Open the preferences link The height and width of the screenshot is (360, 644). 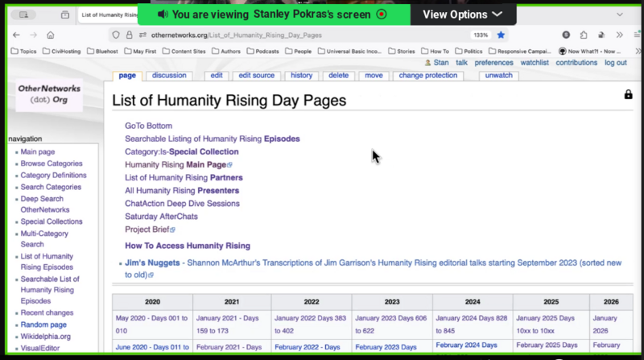coord(493,63)
